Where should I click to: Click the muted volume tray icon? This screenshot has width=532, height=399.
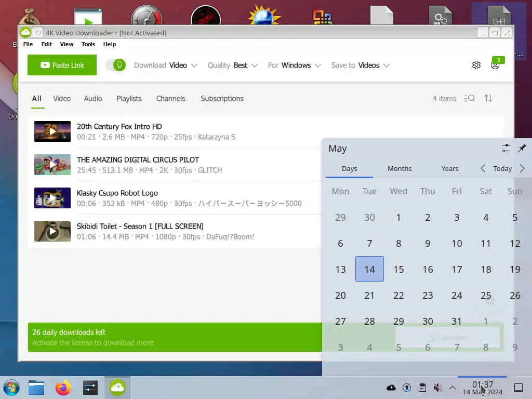437,388
